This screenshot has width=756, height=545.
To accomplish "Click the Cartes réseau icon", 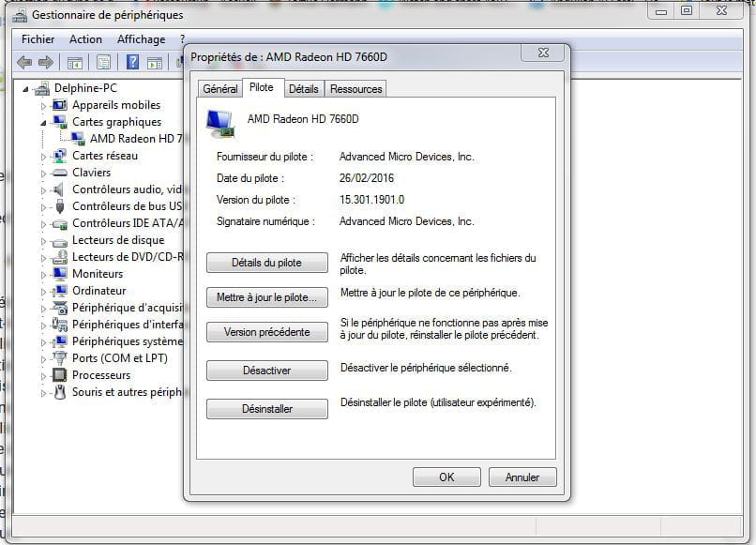I will click(x=60, y=156).
